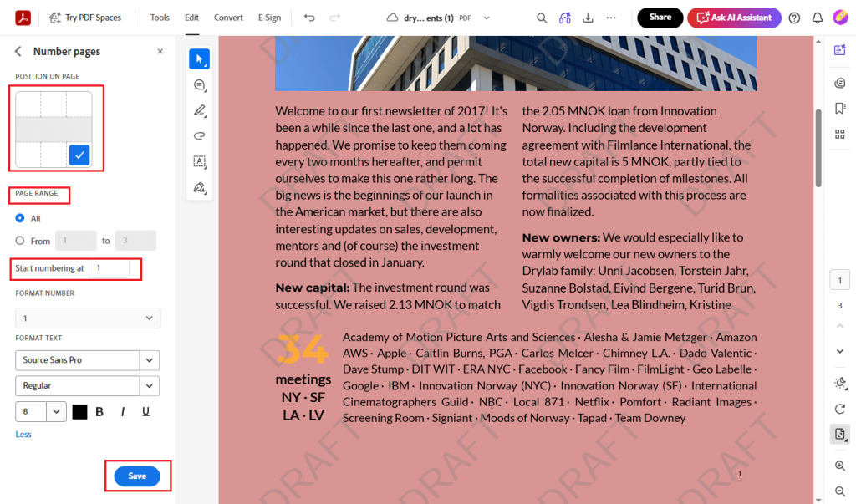Click the Share button
Screen dimensions: 856x504
point(660,18)
